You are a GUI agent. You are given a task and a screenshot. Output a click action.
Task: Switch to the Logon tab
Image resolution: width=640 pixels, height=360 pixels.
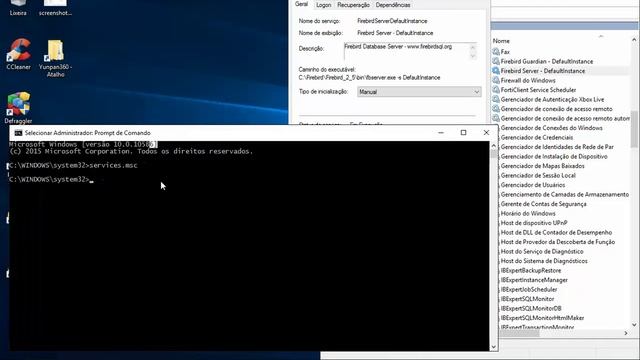[323, 5]
